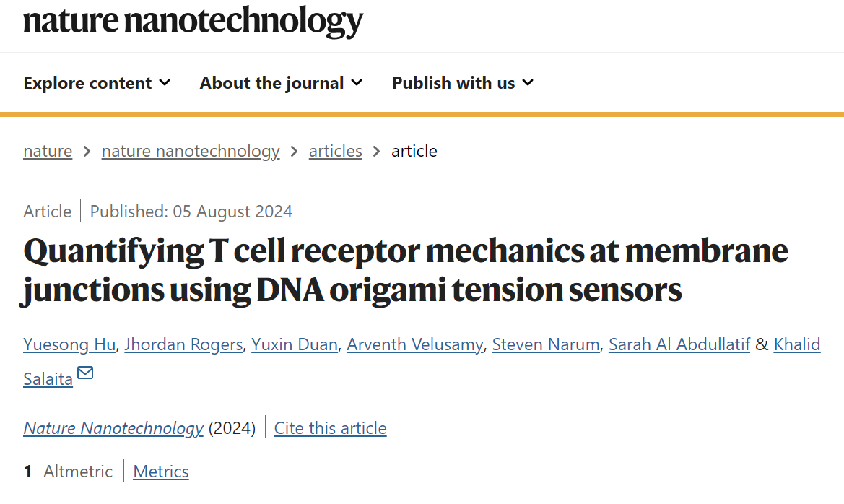Image resolution: width=844 pixels, height=504 pixels.
Task: Go to the nature breadcrumb link
Action: pyautogui.click(x=48, y=152)
